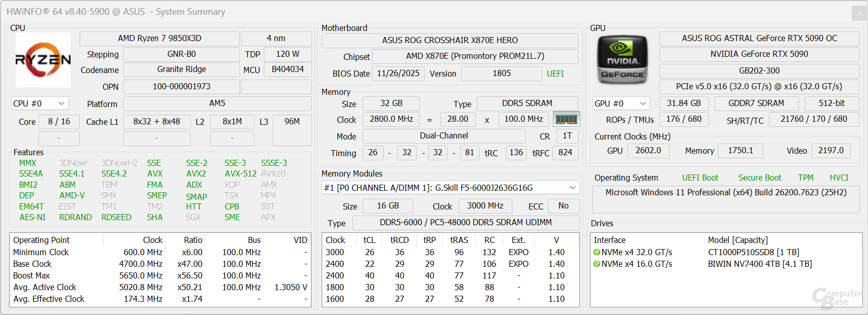Click the green UEFI label beside BIOS version

point(555,74)
